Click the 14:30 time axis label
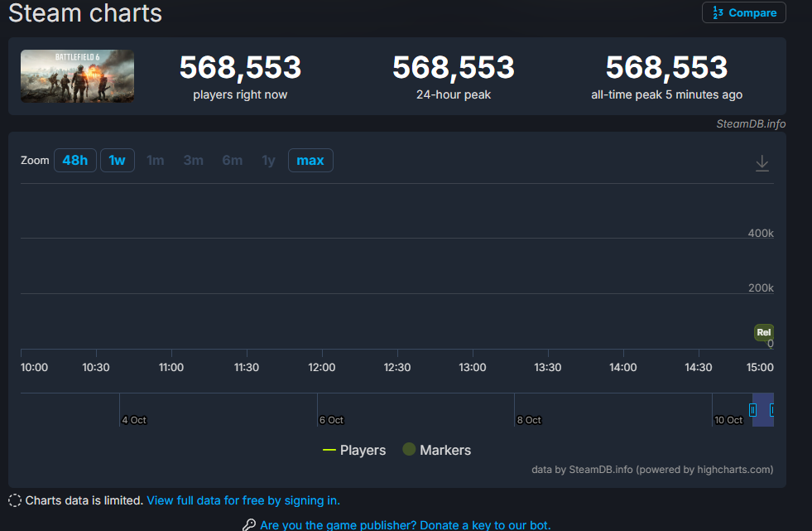Viewport: 812px width, 531px height. click(698, 367)
